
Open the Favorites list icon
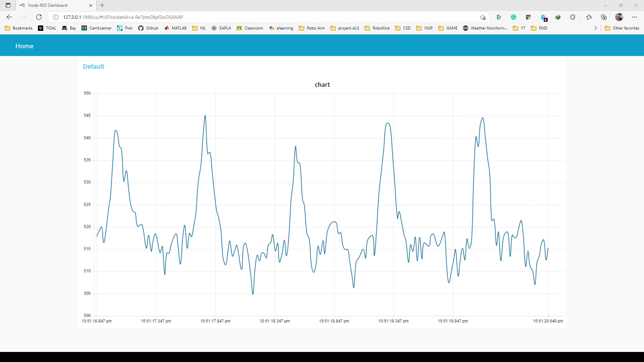[589, 17]
